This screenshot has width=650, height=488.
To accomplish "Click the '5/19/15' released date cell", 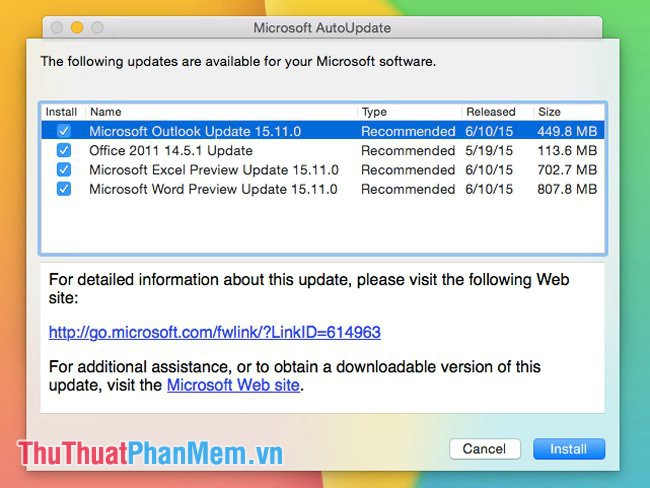I will pos(489,151).
